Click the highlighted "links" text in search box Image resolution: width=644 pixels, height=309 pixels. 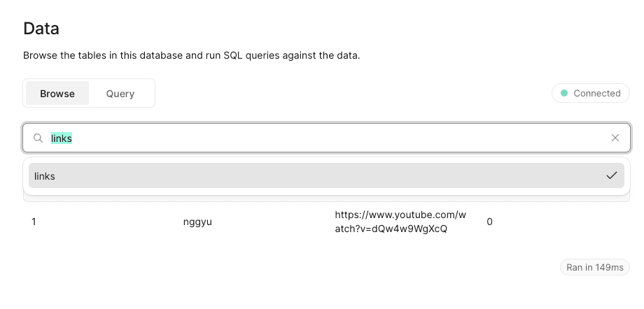tap(62, 138)
